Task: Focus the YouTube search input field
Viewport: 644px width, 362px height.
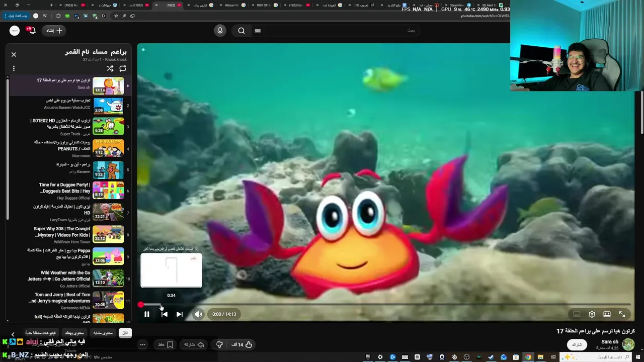Action: tap(335, 31)
